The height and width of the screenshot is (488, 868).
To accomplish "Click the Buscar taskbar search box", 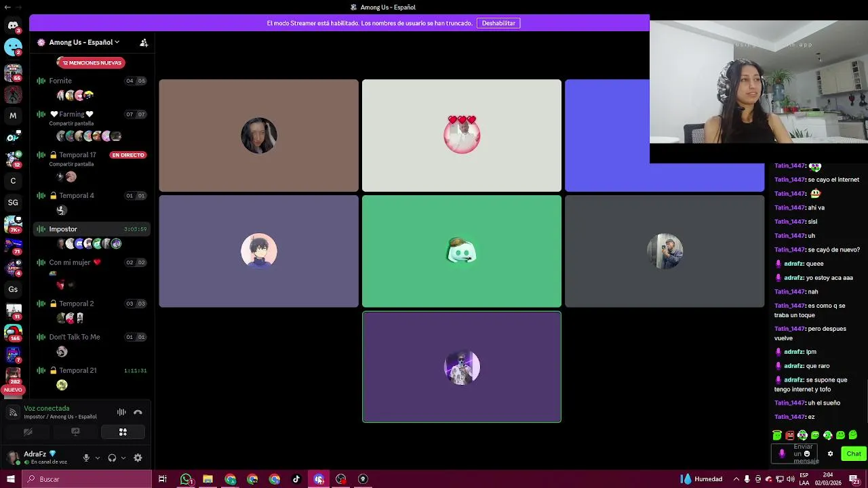I will coord(86,479).
